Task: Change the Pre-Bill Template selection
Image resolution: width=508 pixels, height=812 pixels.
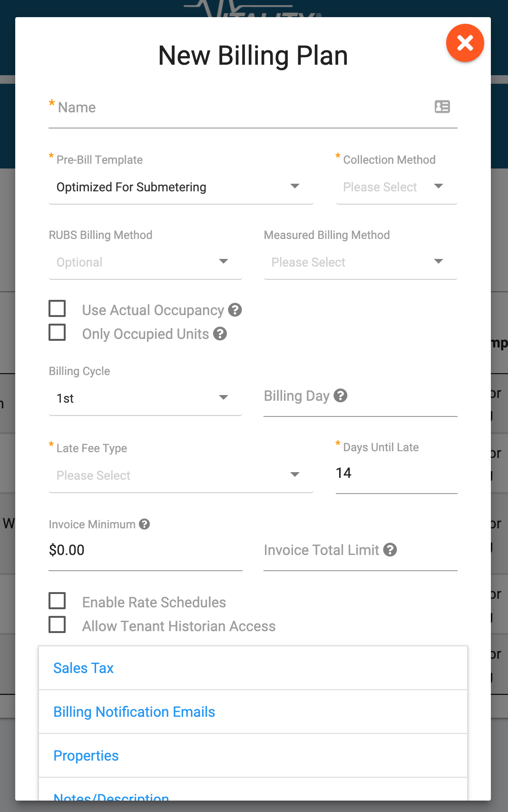Action: (181, 187)
